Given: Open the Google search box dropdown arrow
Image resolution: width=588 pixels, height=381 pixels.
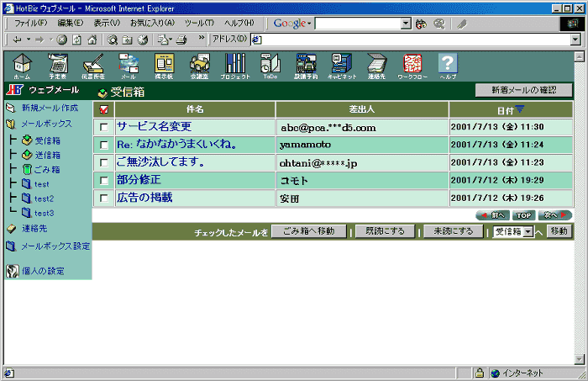Looking at the screenshot, I should pos(406,24).
